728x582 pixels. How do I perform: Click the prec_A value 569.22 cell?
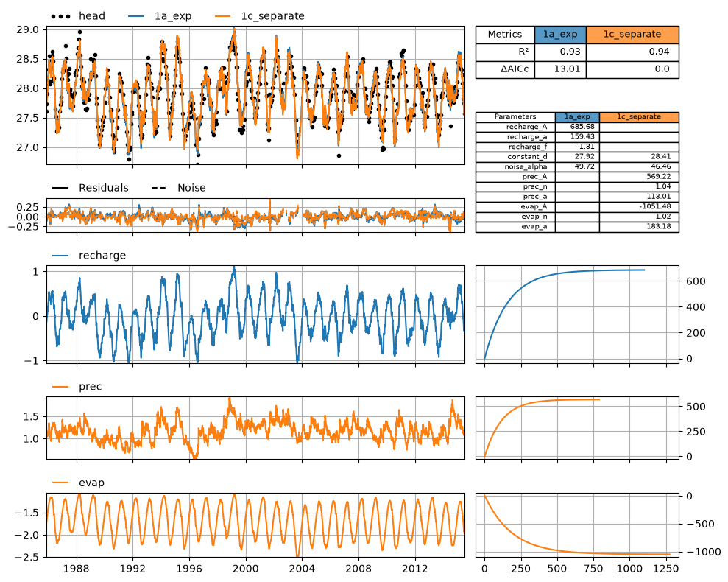click(639, 177)
